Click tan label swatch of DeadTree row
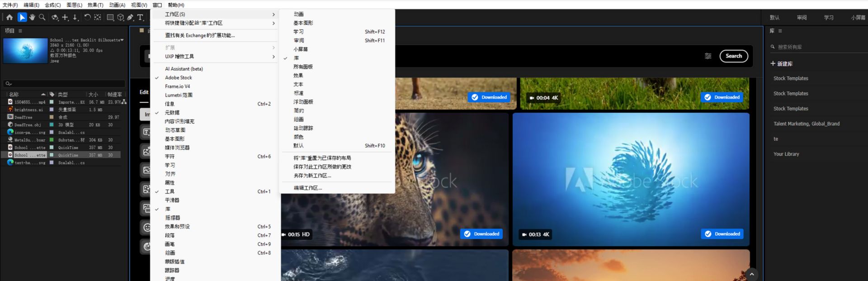Screen dimensions: 868x281 (x=52, y=117)
